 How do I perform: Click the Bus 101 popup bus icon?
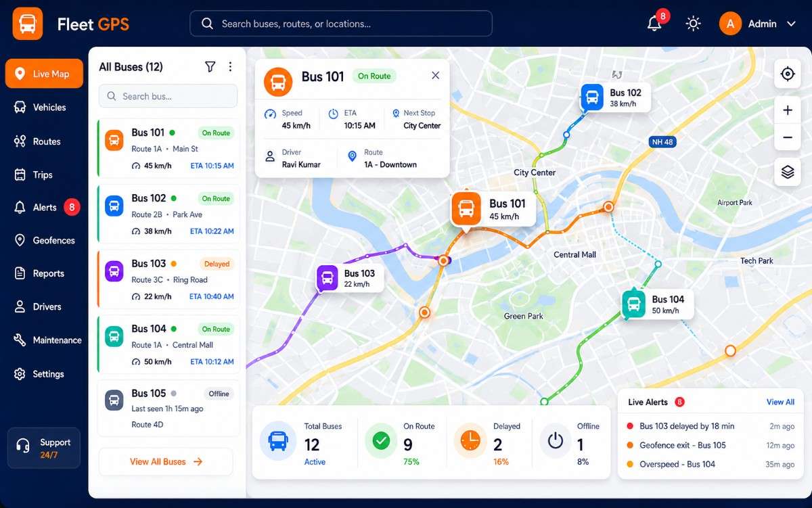pyautogui.click(x=277, y=81)
